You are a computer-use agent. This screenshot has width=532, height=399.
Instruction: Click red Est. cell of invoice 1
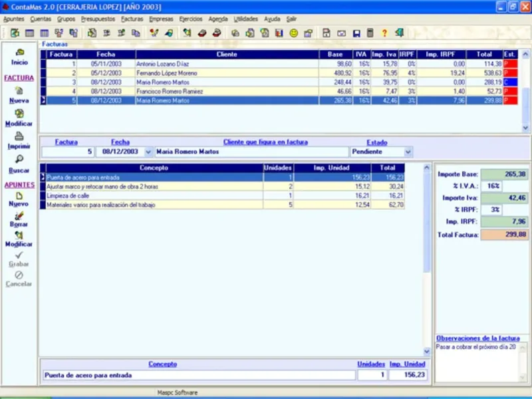pyautogui.click(x=510, y=64)
